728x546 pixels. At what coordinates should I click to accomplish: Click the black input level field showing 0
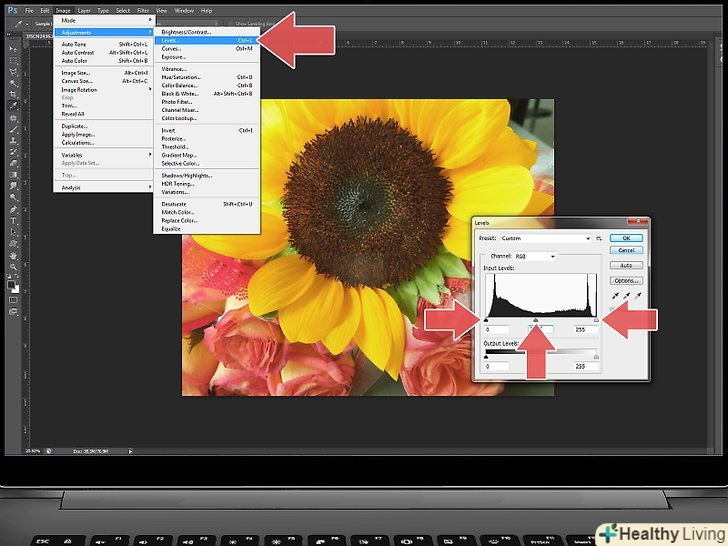click(x=497, y=329)
